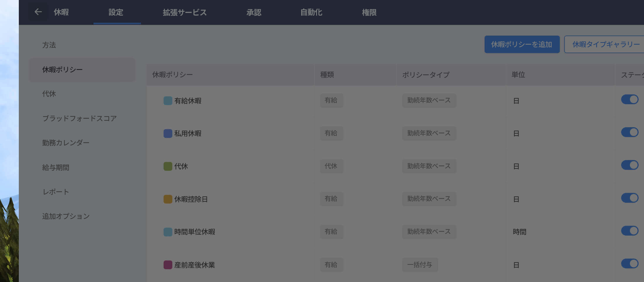Click the back arrow in the top bar

[x=38, y=12]
